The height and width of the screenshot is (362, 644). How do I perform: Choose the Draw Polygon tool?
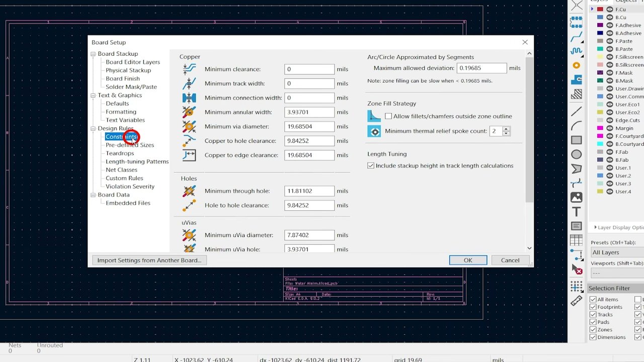point(577,169)
